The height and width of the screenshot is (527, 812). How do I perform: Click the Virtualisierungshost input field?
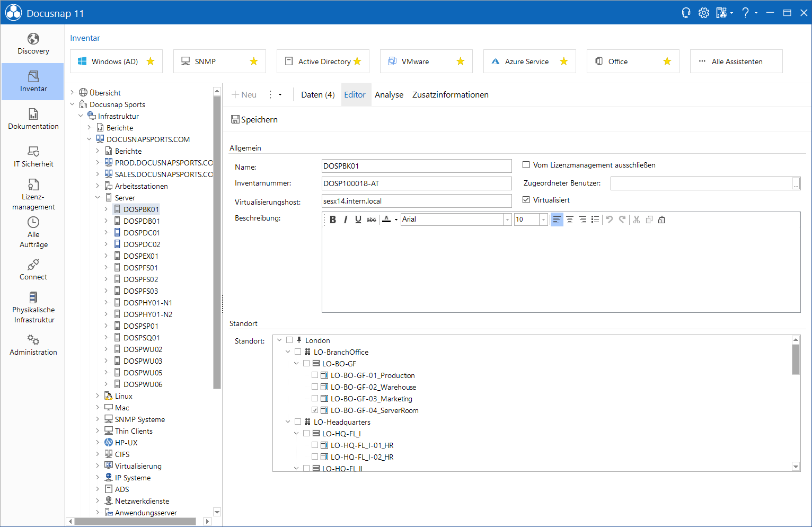[x=417, y=201]
